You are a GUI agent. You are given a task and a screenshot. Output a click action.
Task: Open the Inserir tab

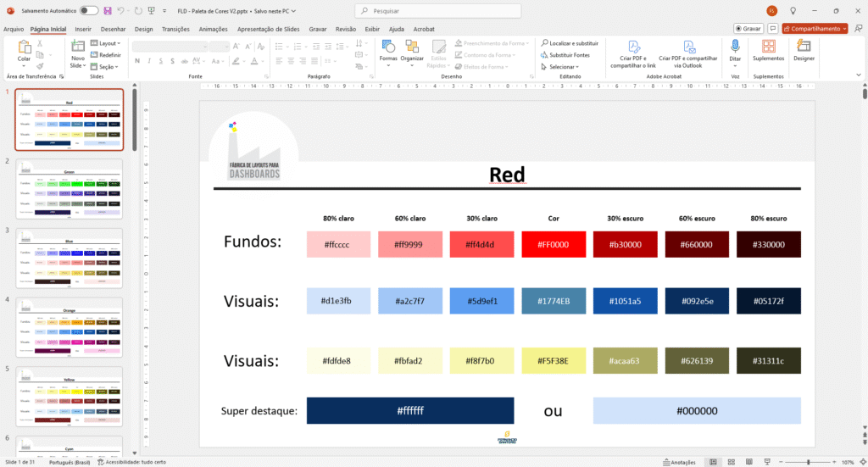83,29
